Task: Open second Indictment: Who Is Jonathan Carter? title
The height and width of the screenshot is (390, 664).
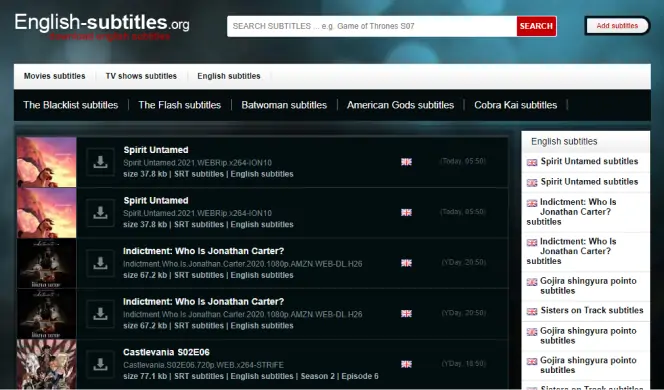Action: coord(204,301)
